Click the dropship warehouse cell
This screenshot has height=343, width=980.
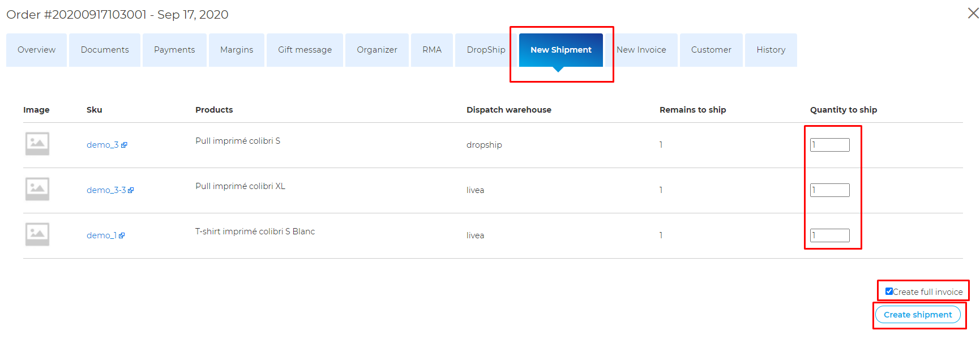(x=484, y=145)
